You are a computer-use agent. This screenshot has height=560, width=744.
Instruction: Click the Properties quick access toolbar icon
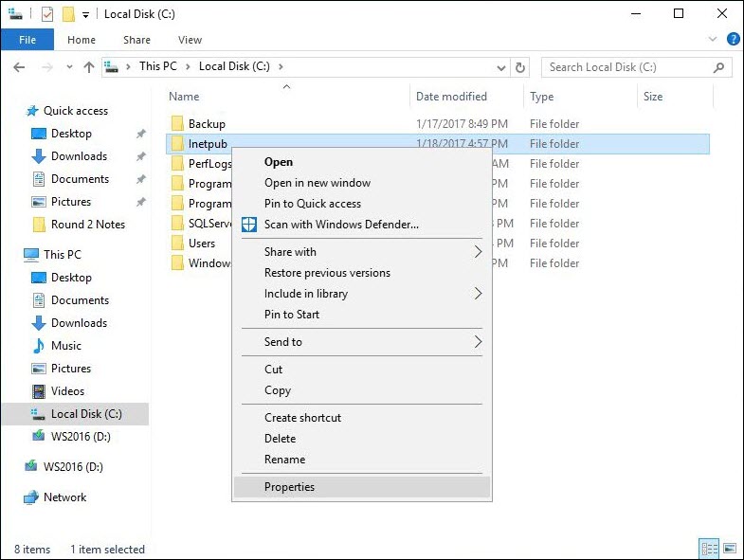click(47, 14)
